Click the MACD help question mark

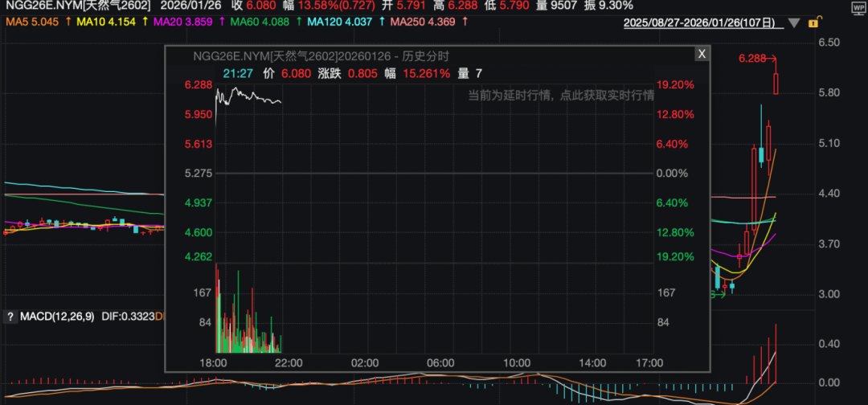click(10, 317)
